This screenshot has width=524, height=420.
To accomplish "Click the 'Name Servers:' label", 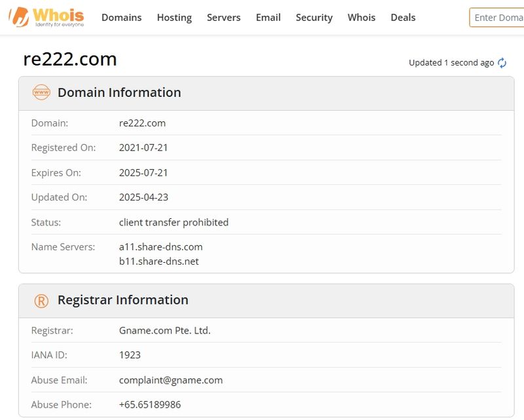I will coord(63,247).
